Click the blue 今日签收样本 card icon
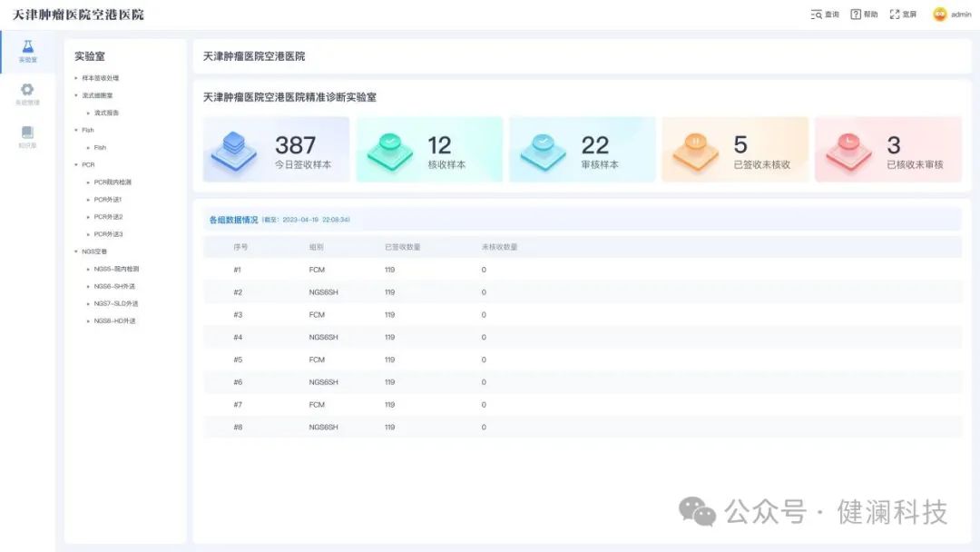Screen dimensions: 980x552 (234, 152)
